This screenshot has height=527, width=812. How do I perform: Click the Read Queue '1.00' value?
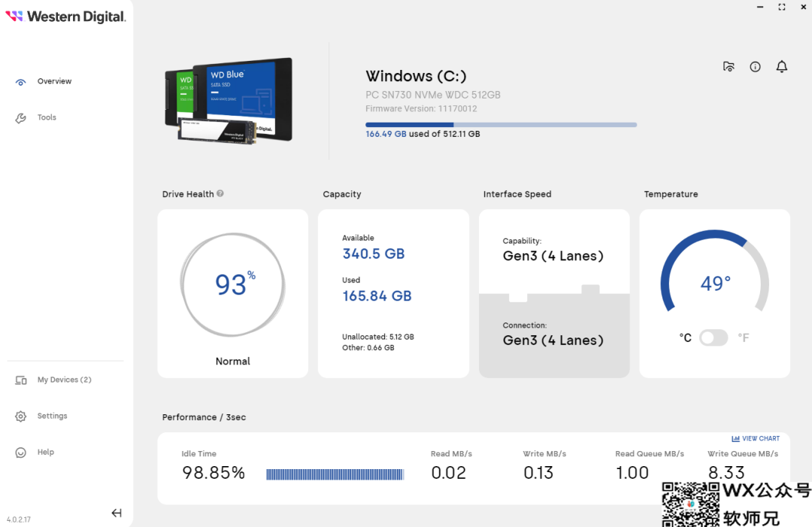click(x=632, y=473)
